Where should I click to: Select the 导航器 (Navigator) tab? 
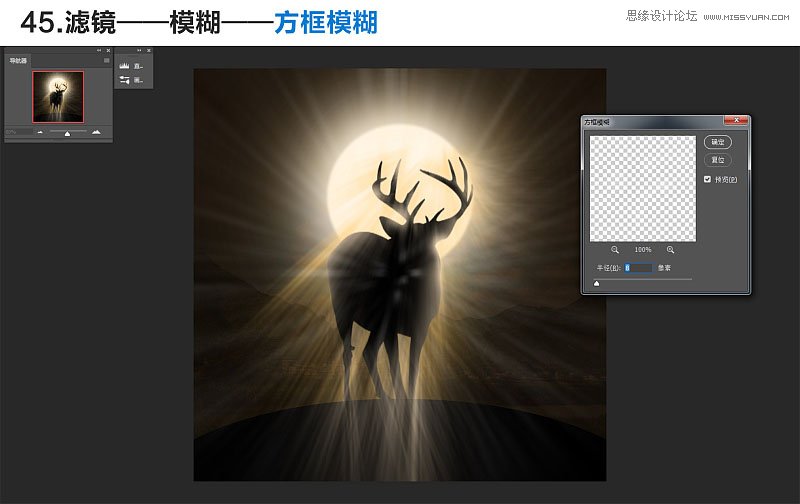(x=18, y=61)
